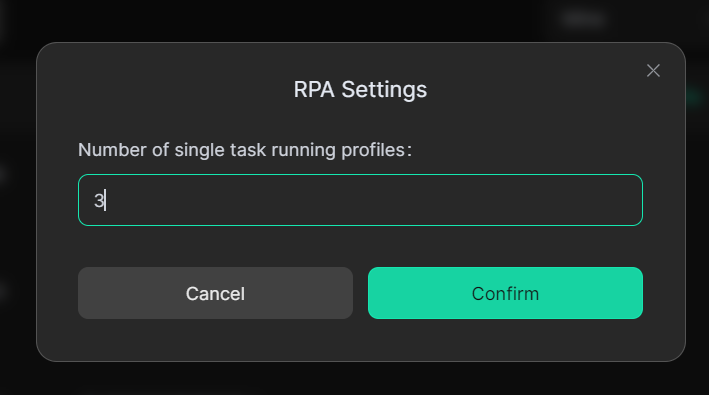Click empty space inside the profiles input
This screenshot has width=709, height=395.
[x=371, y=200]
